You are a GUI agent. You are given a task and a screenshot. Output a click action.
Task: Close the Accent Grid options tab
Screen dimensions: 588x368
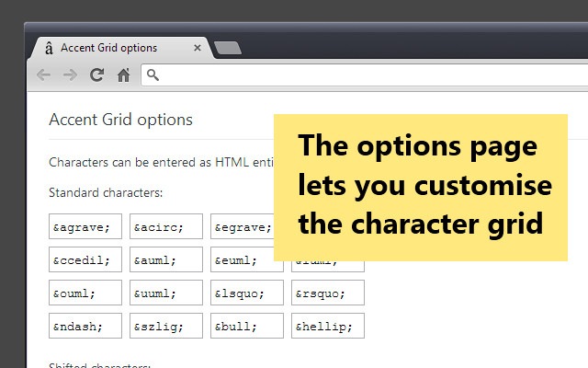[197, 48]
